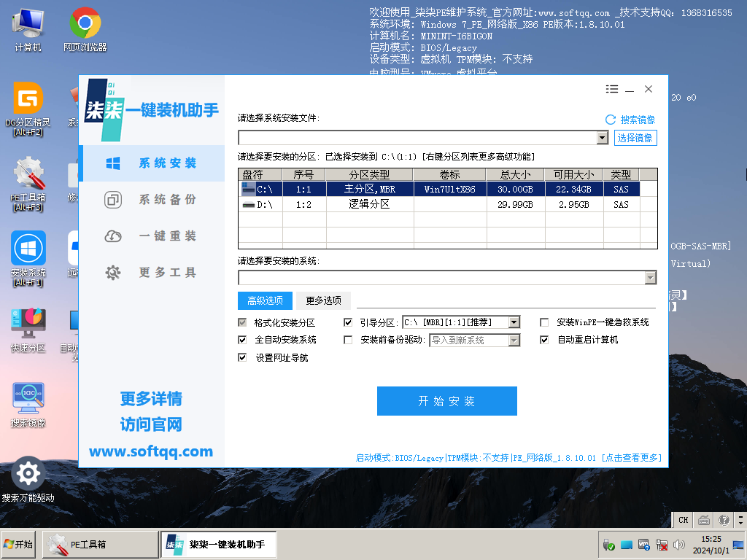The height and width of the screenshot is (560, 747).
Task: Click the 搜索镜像 link
Action: pos(638,120)
